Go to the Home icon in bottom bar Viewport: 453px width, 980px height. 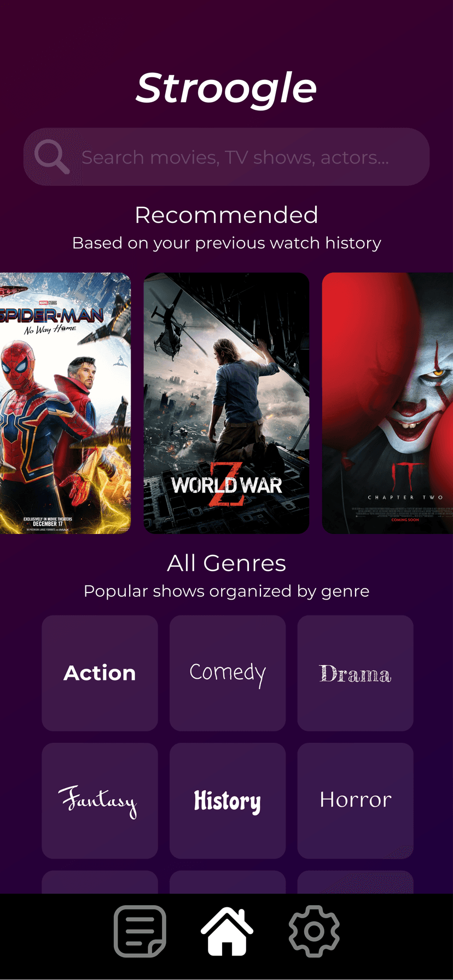pos(227,931)
